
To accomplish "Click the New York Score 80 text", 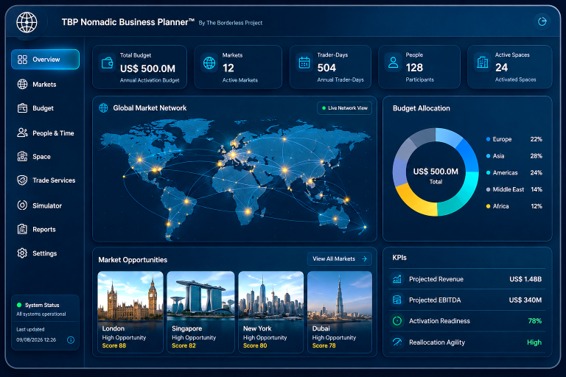I will point(255,346).
